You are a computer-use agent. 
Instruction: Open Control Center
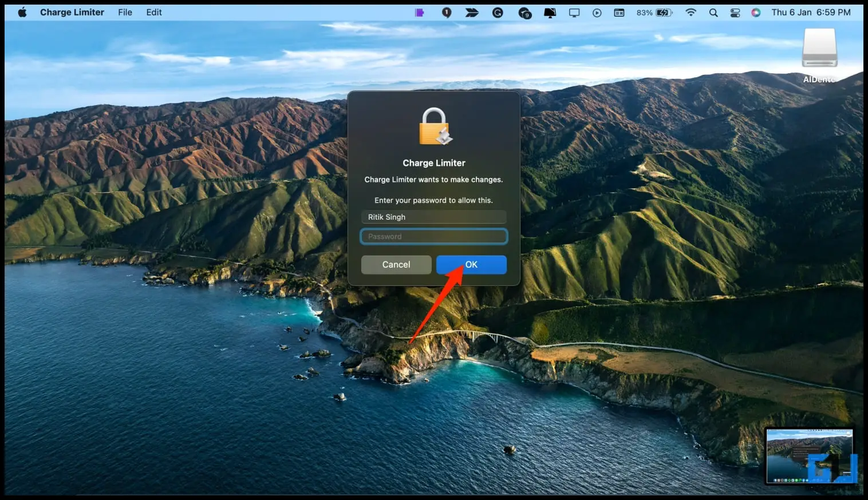[735, 13]
